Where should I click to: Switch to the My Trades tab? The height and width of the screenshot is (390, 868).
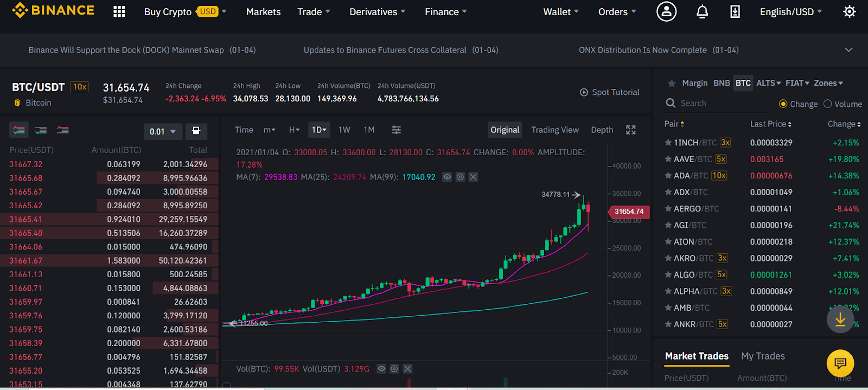763,356
